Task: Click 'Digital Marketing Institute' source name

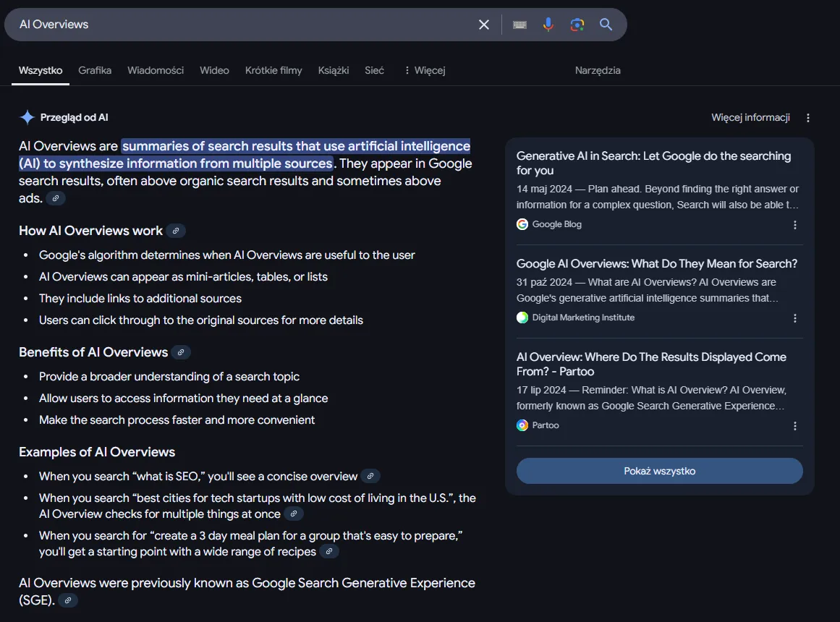Action: pos(583,318)
